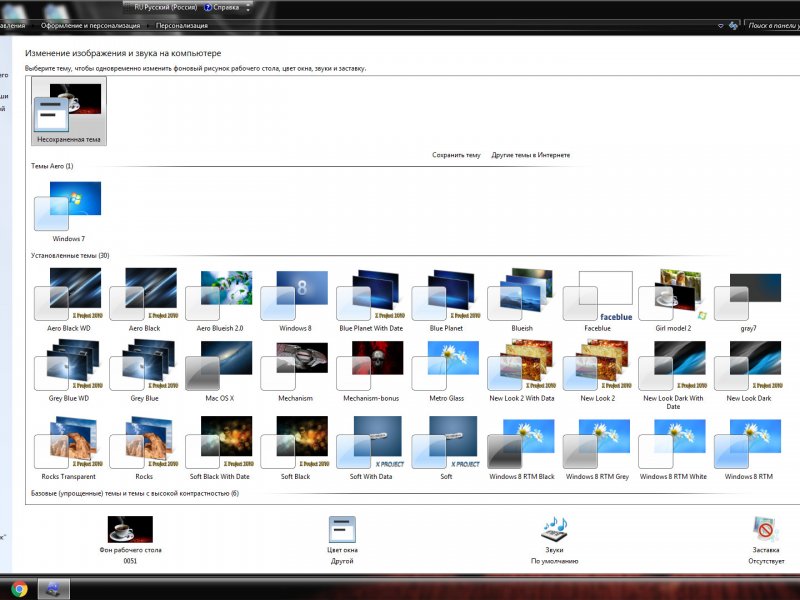Image resolution: width=800 pixels, height=600 pixels.
Task: Open the RU Русский language selector
Action: coord(165,7)
